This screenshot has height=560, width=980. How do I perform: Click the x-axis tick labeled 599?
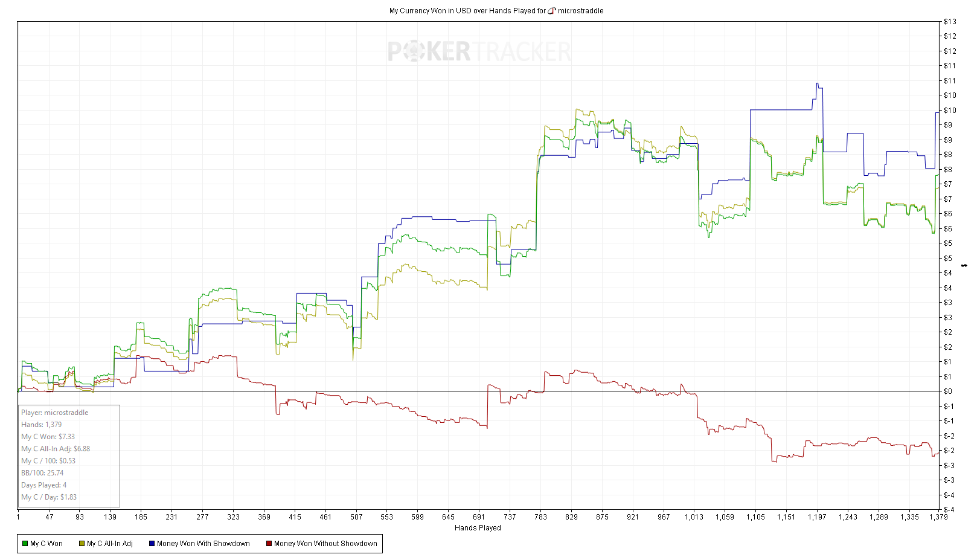pyautogui.click(x=417, y=517)
